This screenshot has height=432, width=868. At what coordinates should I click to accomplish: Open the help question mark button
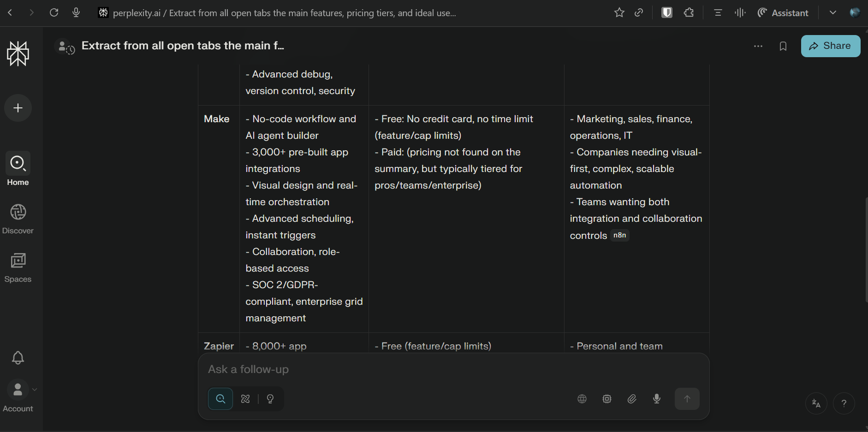(844, 403)
